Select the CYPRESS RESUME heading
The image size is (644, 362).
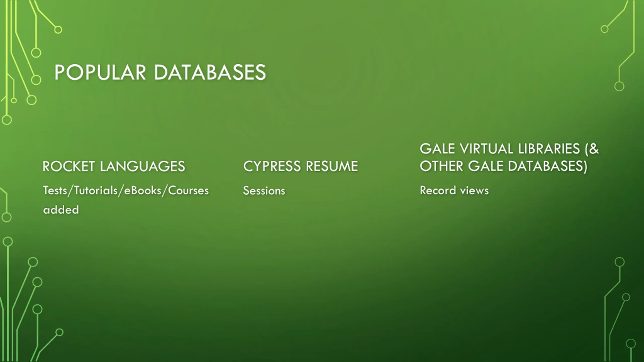(x=300, y=166)
